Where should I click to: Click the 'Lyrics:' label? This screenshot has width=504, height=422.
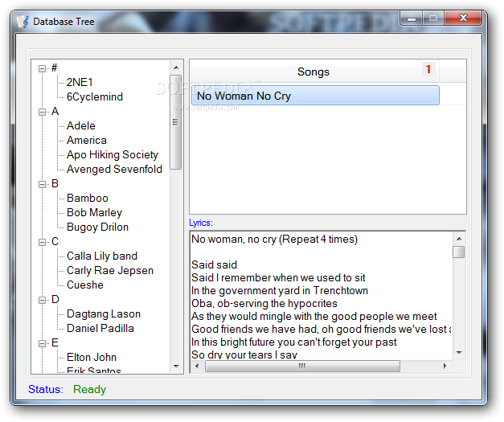click(x=201, y=223)
